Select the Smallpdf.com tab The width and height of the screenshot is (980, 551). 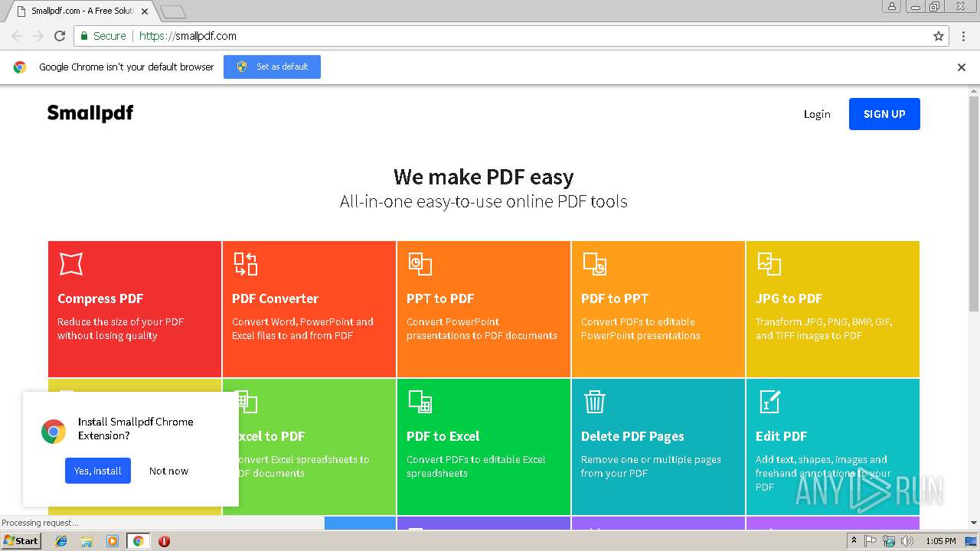click(82, 11)
